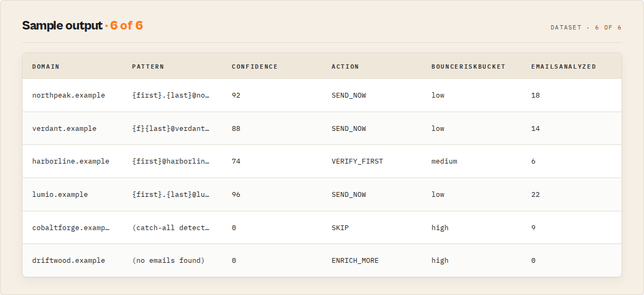The width and height of the screenshot is (644, 295).
Task: Click the 'DATASET · 6 OF 6' label
Action: [x=586, y=27]
